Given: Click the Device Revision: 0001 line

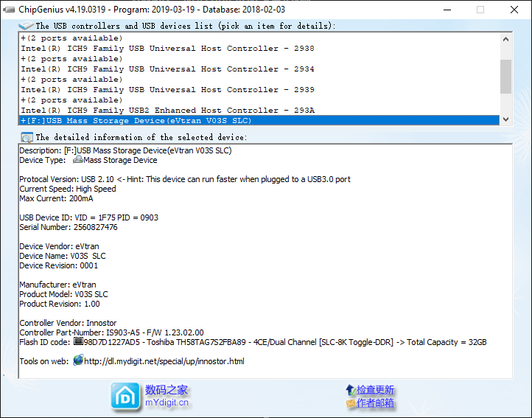Looking at the screenshot, I should [x=58, y=265].
